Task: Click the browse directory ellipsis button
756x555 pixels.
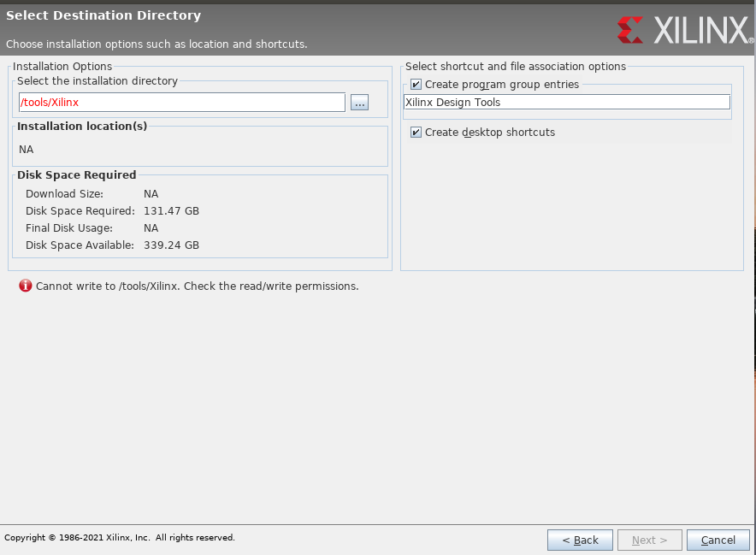Action: click(x=359, y=103)
